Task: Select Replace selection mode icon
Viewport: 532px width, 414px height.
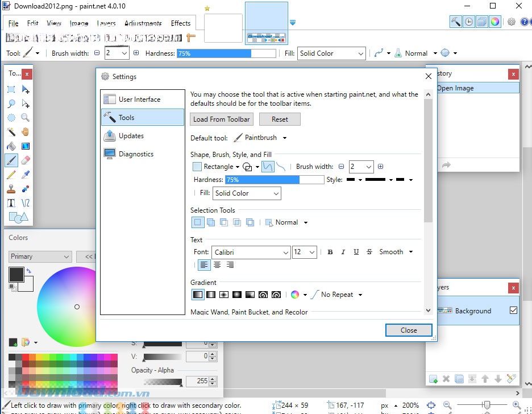Action: click(x=198, y=222)
